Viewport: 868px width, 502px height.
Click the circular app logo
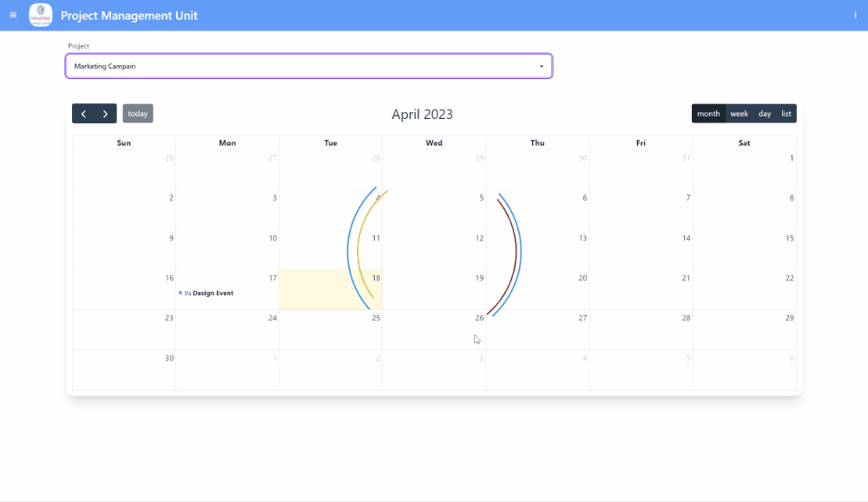(41, 15)
